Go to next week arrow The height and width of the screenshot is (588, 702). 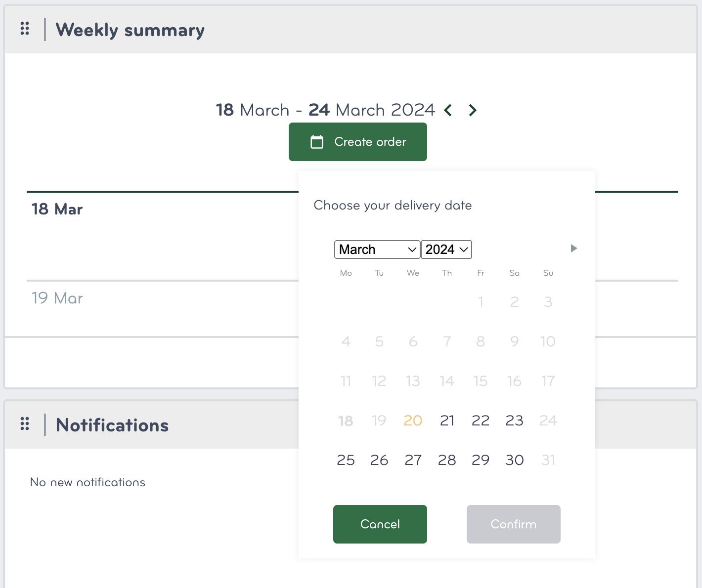(473, 110)
